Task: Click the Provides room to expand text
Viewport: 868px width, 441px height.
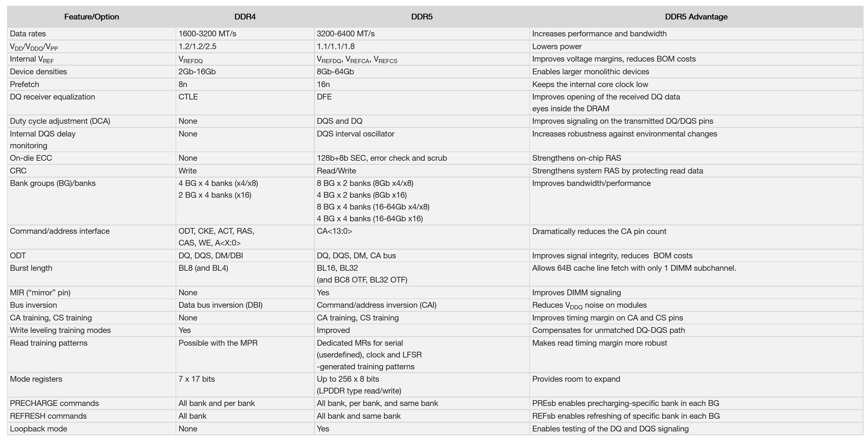Action: tap(576, 379)
